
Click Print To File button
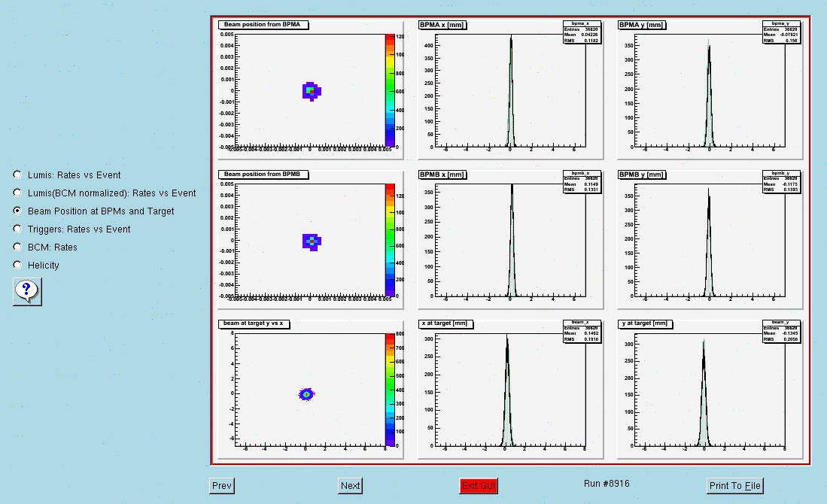point(734,485)
